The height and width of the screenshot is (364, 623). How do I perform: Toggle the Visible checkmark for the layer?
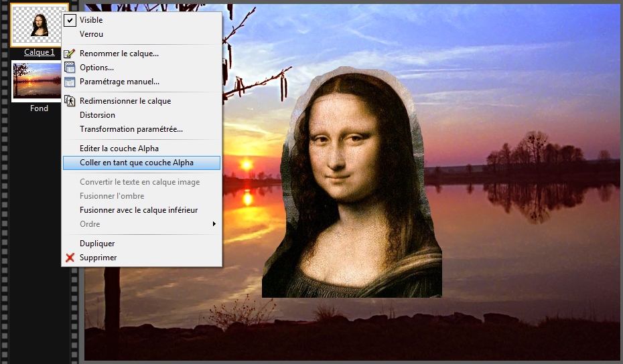[x=70, y=20]
